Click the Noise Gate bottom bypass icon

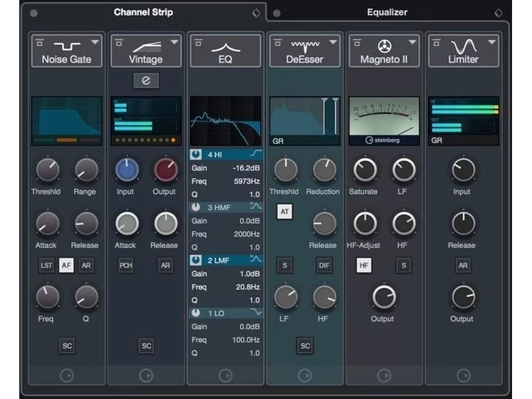pos(66,376)
